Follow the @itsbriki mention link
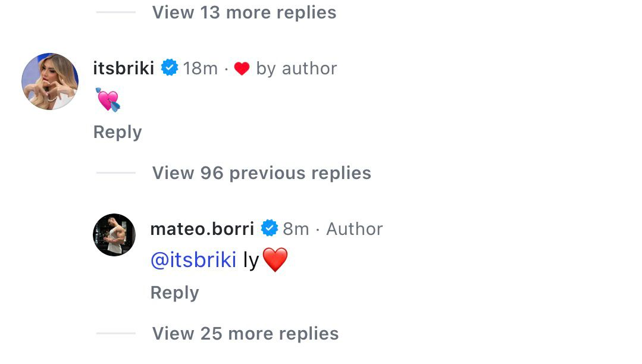Viewport: 642px width, 364px height. click(x=193, y=260)
